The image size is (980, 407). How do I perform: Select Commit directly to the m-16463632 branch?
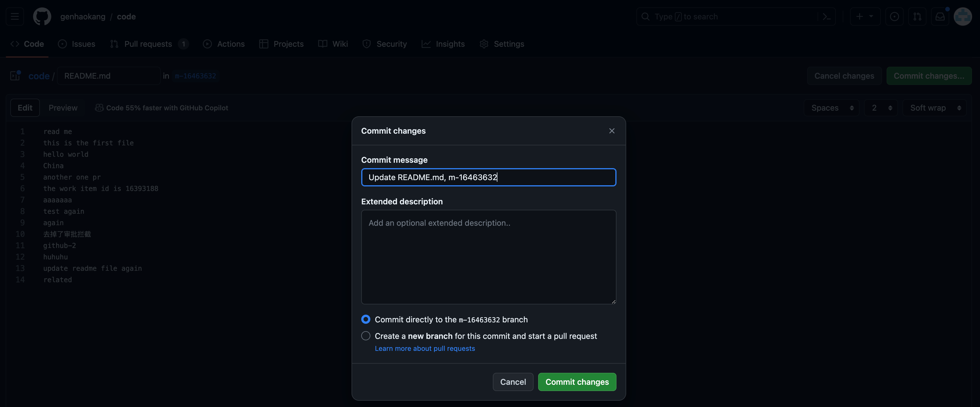[366, 319]
